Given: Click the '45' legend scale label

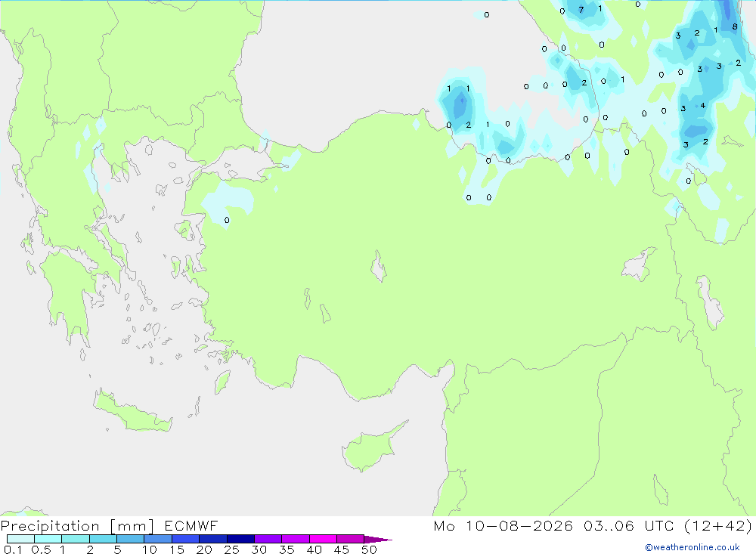Looking at the screenshot, I should (342, 549).
